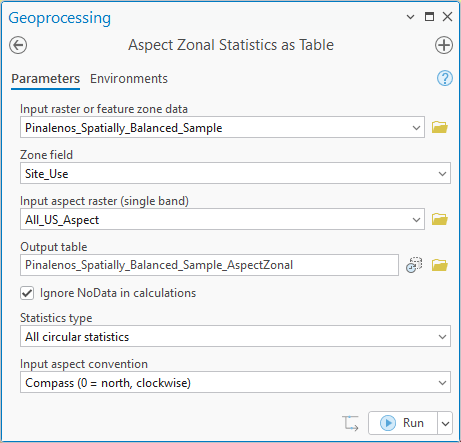Open the Geoprocessing pane options chevron
The width and height of the screenshot is (461, 443).
click(x=411, y=17)
